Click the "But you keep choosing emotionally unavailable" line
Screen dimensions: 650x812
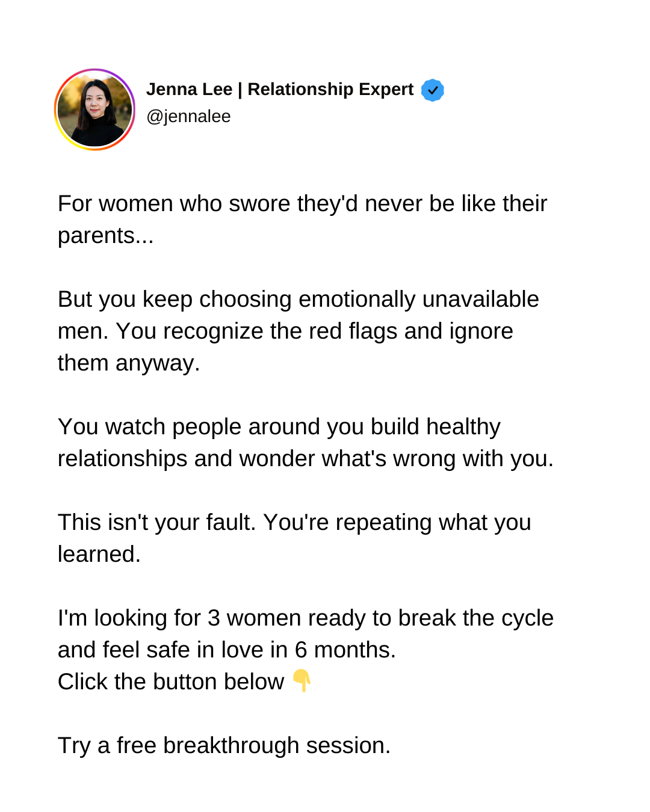click(299, 300)
